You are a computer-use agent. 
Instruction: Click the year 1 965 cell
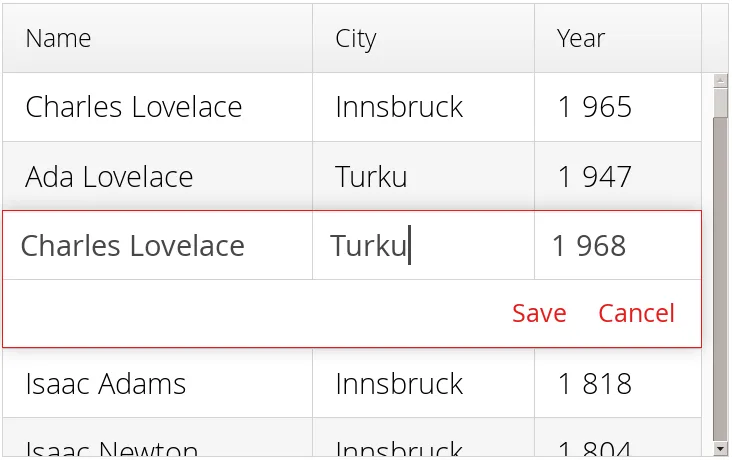(617, 107)
